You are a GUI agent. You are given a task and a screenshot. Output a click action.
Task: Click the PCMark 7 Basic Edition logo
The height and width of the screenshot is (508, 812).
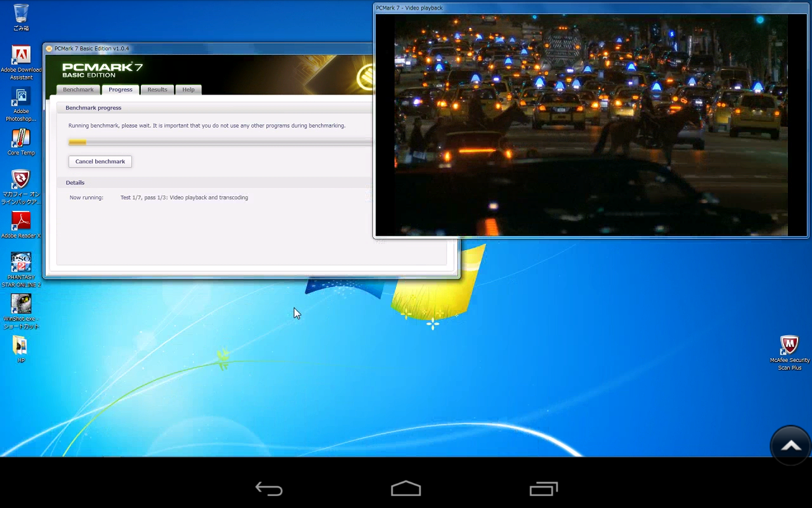102,69
